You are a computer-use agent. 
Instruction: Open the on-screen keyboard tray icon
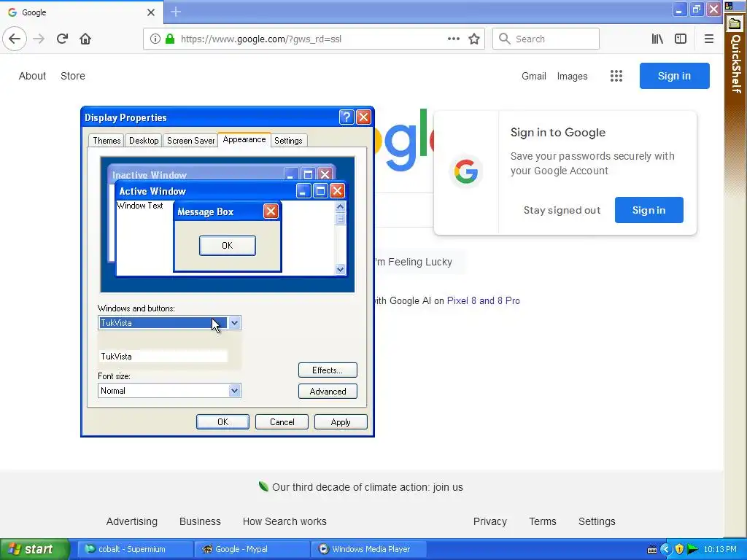[652, 550]
